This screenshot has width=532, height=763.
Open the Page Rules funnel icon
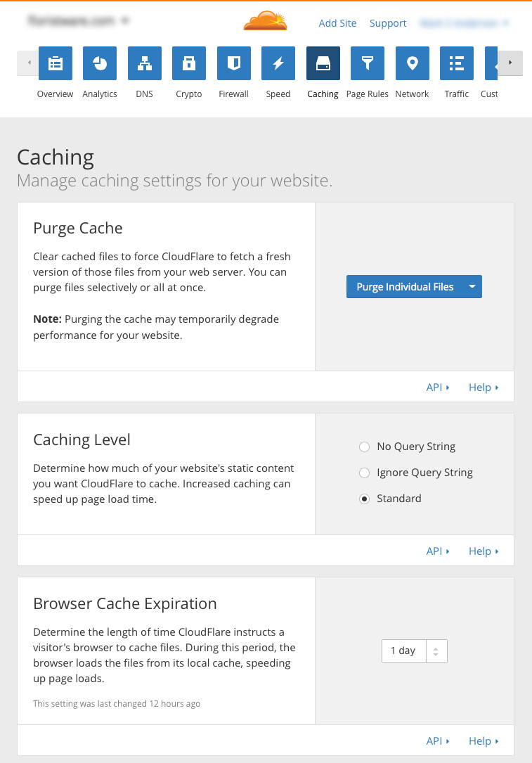[368, 64]
